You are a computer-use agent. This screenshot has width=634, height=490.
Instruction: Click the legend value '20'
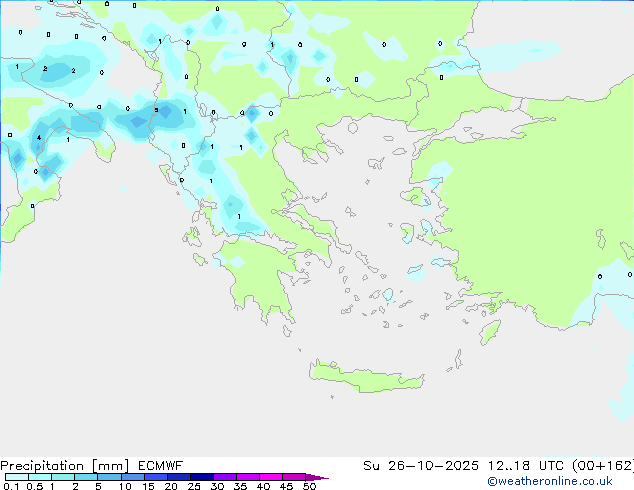click(171, 486)
